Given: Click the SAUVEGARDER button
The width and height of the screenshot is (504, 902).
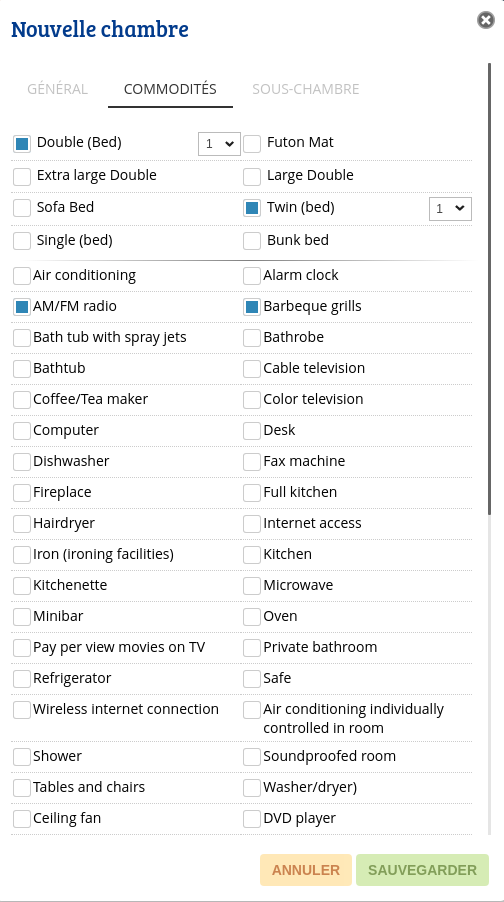Looking at the screenshot, I should pos(422,870).
